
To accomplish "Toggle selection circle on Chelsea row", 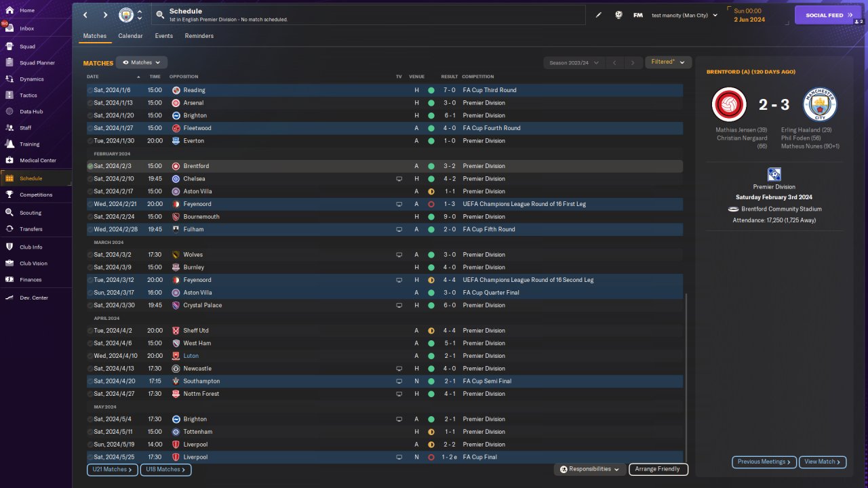I will (x=90, y=179).
